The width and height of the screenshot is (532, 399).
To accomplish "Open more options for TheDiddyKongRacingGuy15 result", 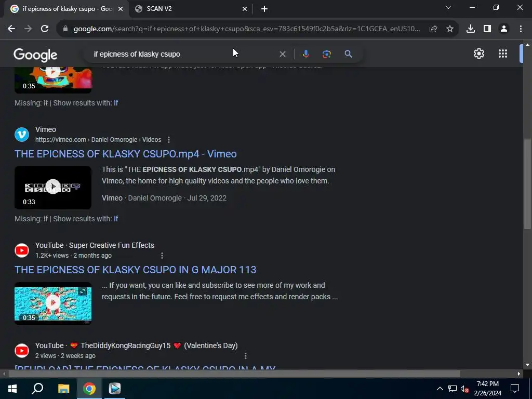I will pyautogui.click(x=246, y=356).
